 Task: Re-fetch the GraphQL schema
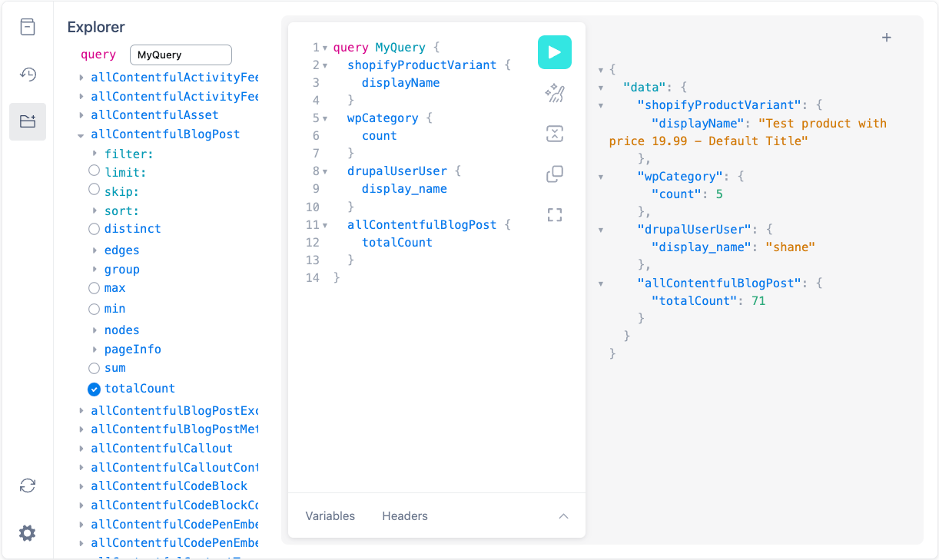click(28, 485)
